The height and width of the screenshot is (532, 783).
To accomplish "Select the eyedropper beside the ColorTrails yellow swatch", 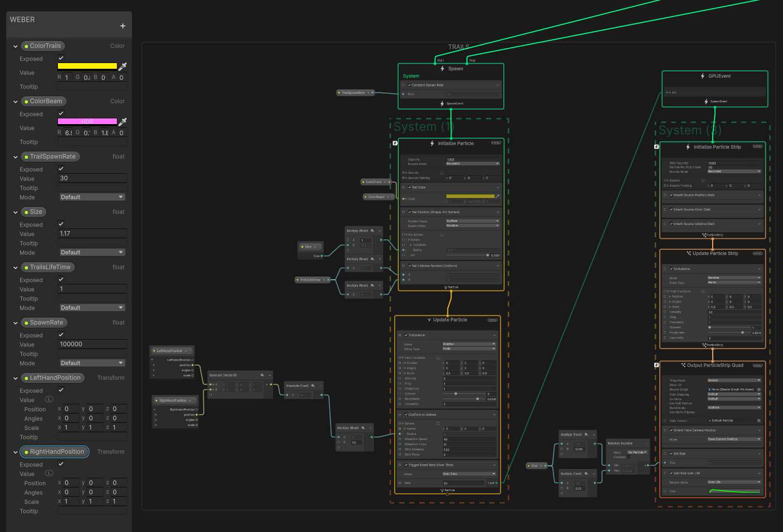I will point(123,66).
